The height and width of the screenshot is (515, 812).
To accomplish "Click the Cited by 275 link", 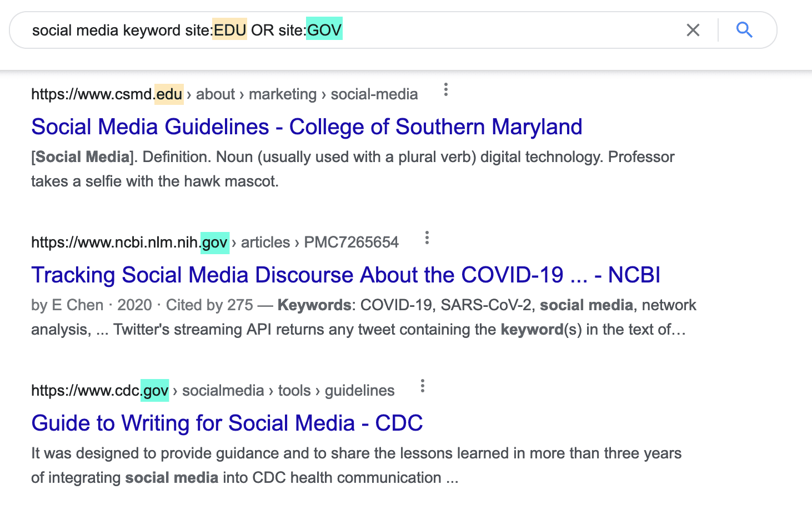I will click(x=210, y=305).
